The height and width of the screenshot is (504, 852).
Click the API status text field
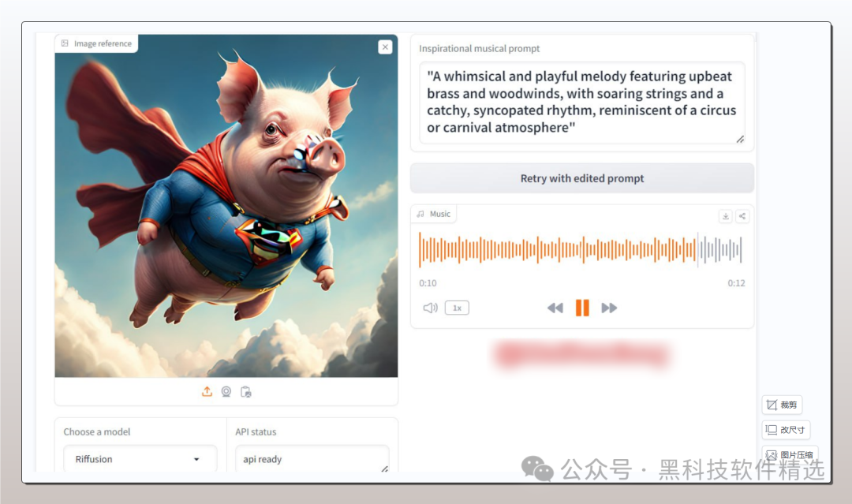pos(312,459)
